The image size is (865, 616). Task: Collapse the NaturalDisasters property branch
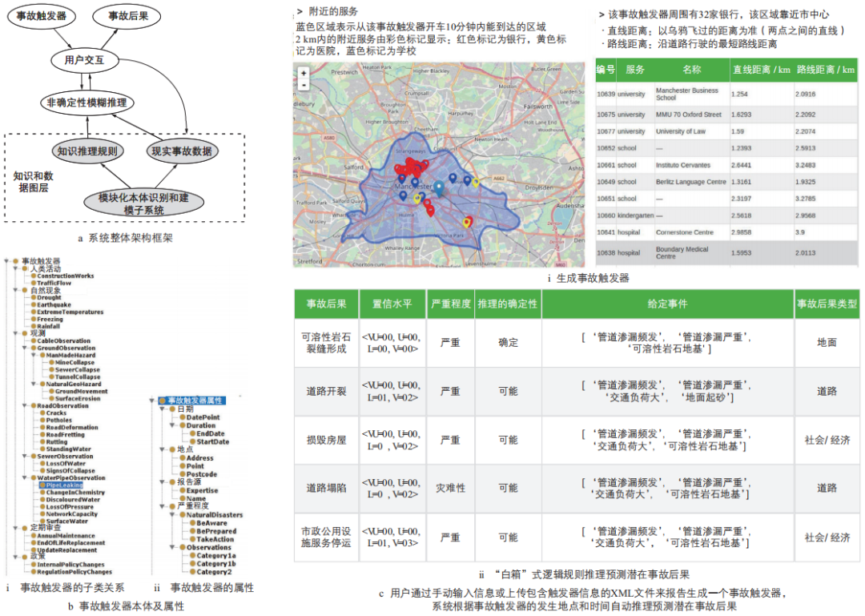tap(173, 514)
